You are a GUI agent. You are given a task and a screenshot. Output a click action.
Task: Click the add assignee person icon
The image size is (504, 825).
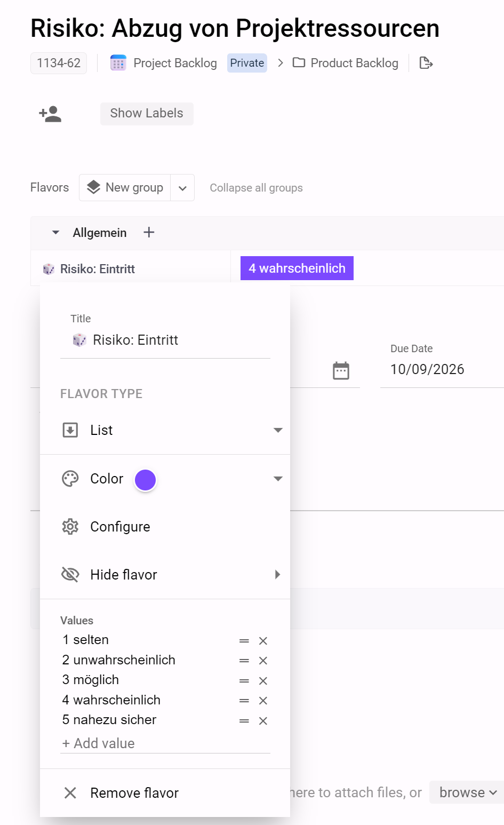click(x=50, y=114)
